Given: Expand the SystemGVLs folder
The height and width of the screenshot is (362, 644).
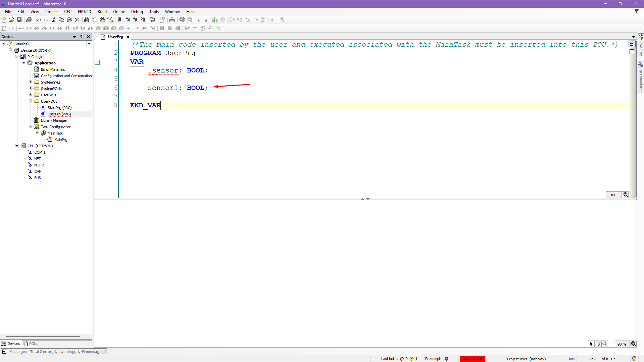Looking at the screenshot, I should point(31,82).
